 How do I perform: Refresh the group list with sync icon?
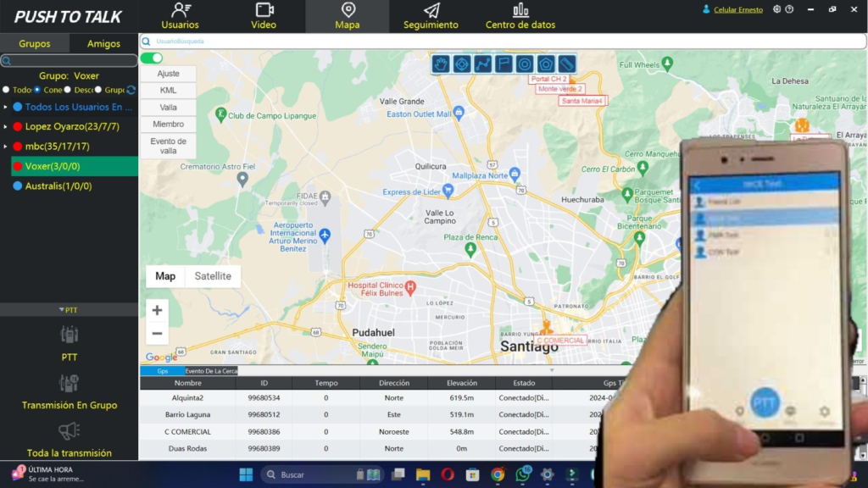(131, 90)
